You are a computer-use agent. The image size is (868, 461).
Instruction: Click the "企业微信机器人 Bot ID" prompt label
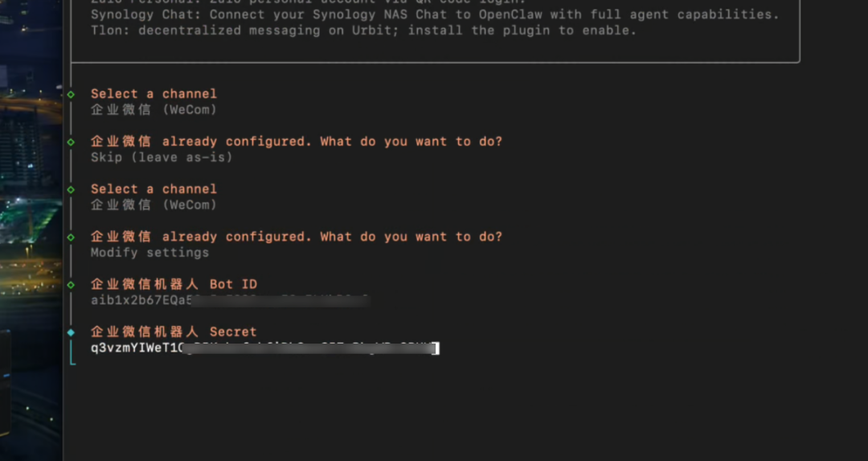(x=174, y=284)
